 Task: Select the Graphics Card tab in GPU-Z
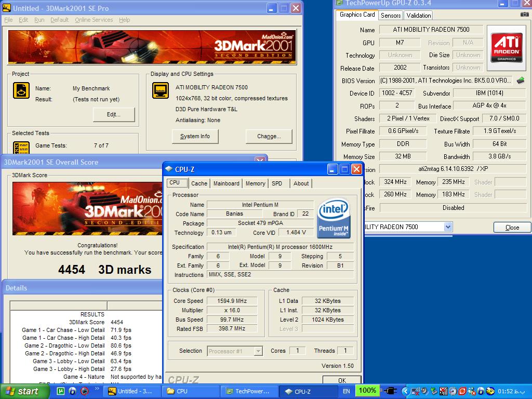pos(357,15)
